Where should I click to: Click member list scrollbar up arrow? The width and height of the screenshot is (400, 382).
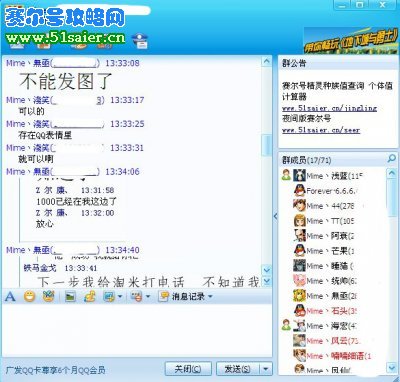pos(392,173)
